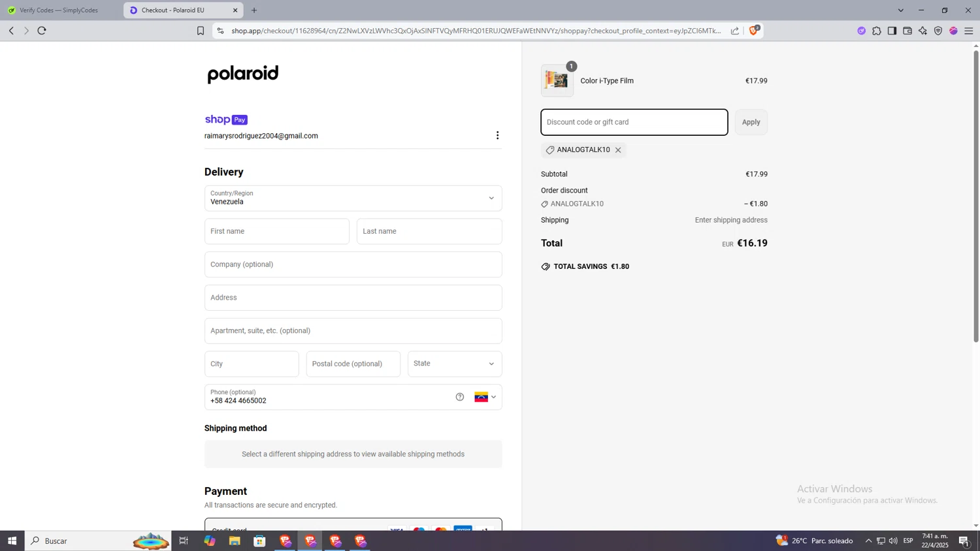The width and height of the screenshot is (980, 551).
Task: Open File Explorer from the taskbar
Action: coord(235,541)
